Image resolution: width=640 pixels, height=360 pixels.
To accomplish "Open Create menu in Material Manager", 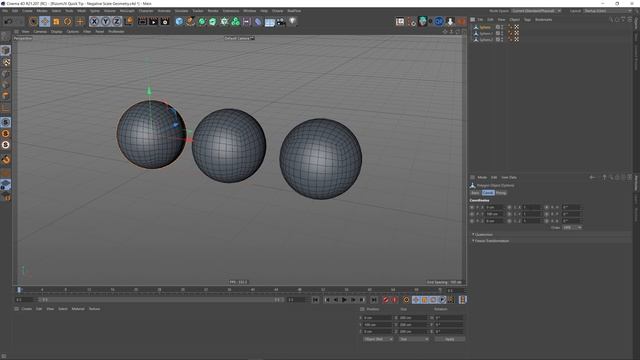I will click(27, 309).
